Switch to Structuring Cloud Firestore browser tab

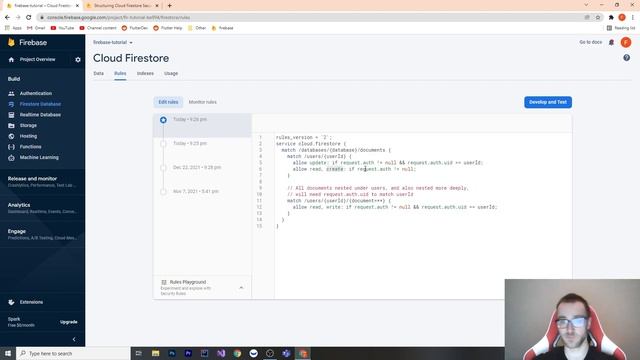click(x=122, y=6)
